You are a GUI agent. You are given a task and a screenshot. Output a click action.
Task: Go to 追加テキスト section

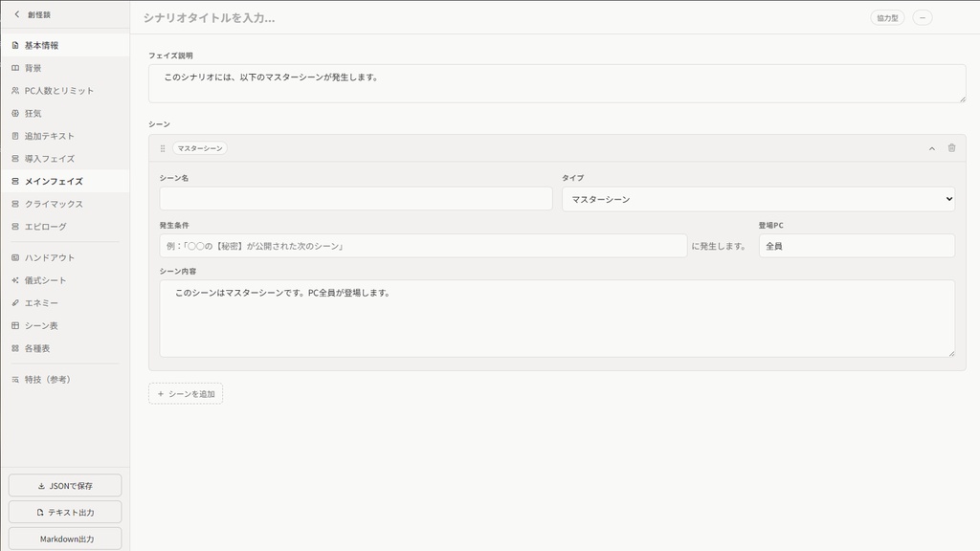[x=65, y=136]
